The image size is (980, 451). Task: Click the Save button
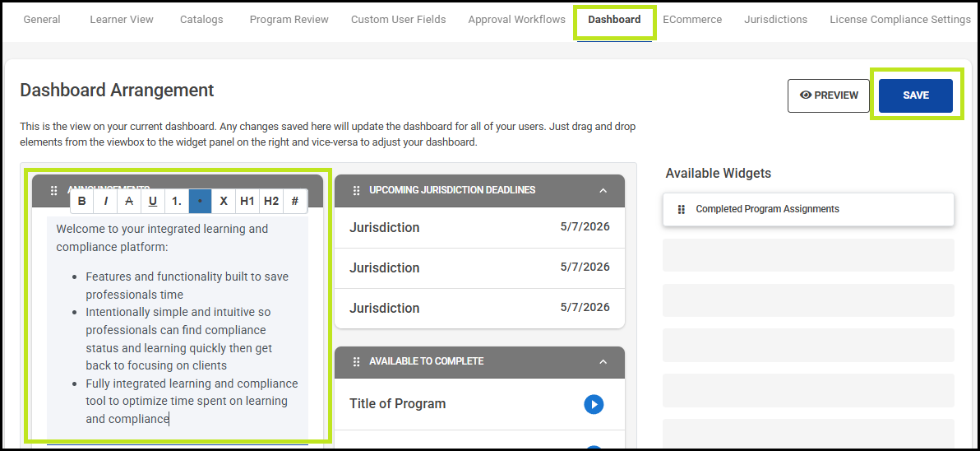click(x=915, y=95)
